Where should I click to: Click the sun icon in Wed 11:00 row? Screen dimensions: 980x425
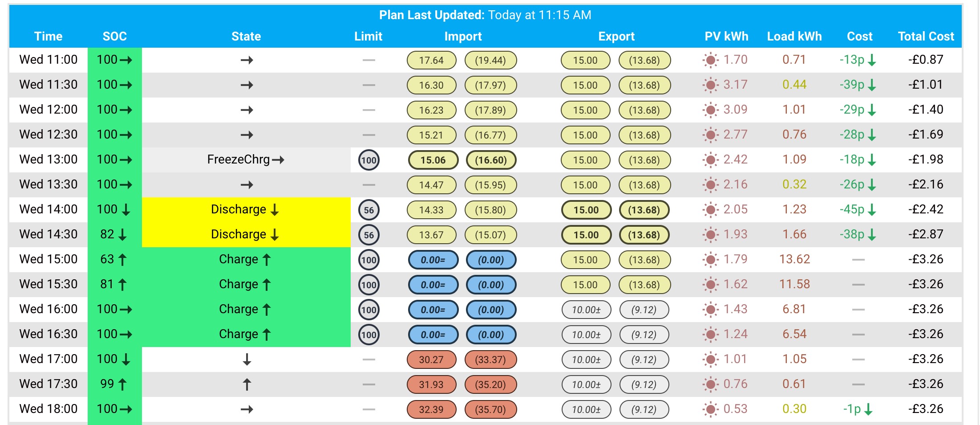coord(710,60)
